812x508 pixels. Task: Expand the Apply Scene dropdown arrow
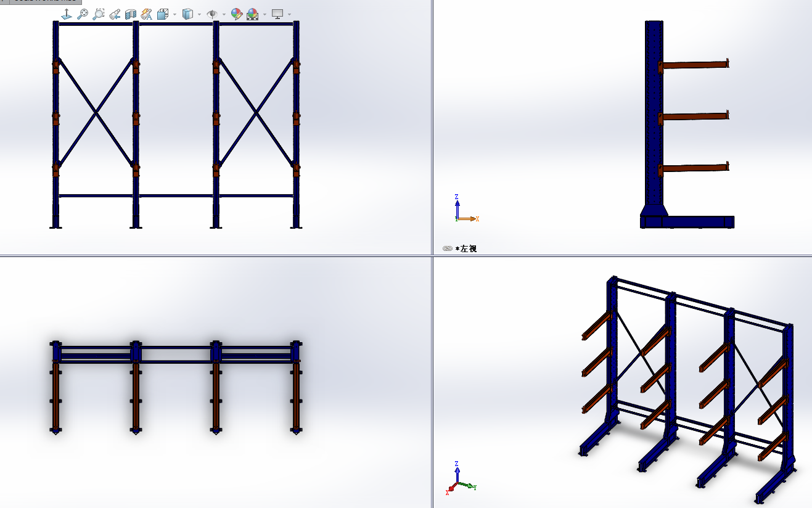pyautogui.click(x=265, y=14)
